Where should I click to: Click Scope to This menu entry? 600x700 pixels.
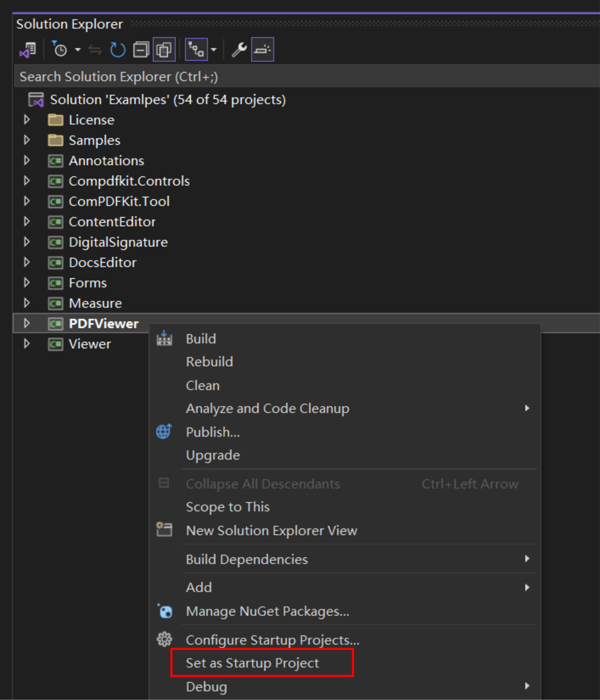228,507
